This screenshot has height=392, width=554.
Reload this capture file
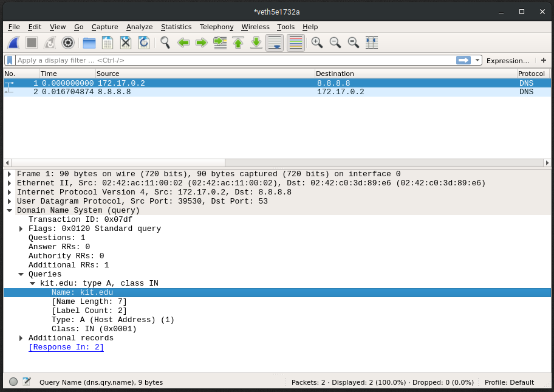[144, 43]
